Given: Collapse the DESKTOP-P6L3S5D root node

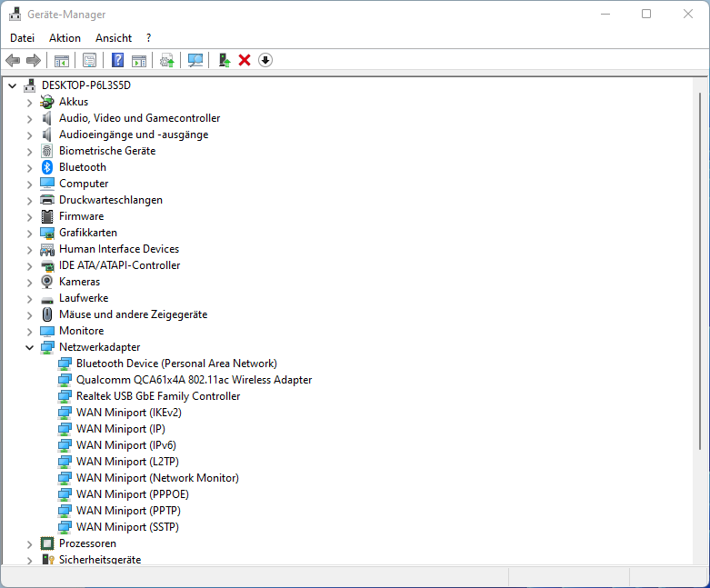Looking at the screenshot, I should coord(13,85).
